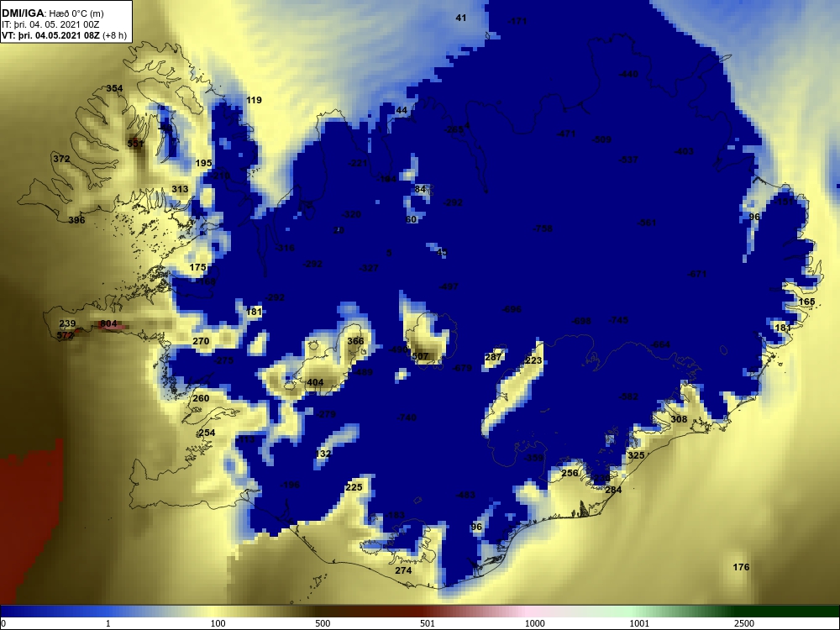Viewport: 840px width, 630px height.
Task: Select the 175 map value
Action: pos(197,267)
